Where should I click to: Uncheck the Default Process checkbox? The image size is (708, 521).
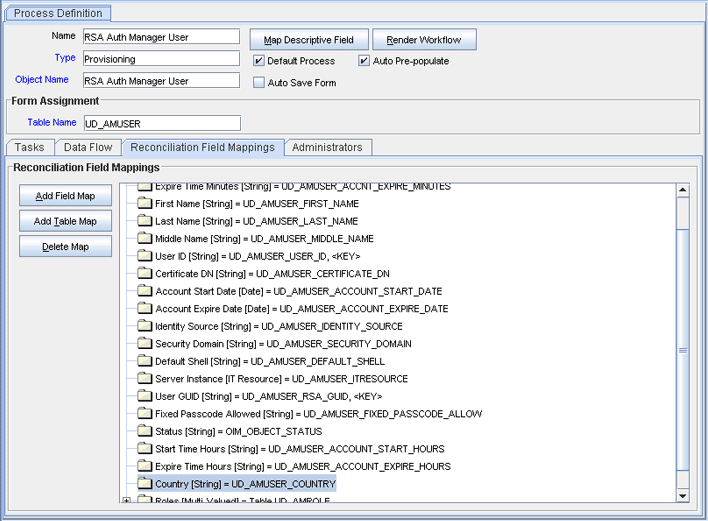[259, 60]
